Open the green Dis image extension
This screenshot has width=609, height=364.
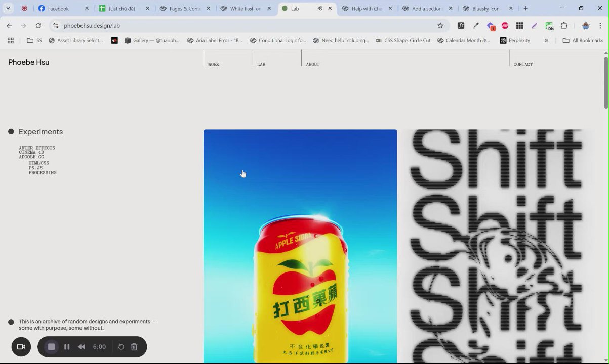pyautogui.click(x=550, y=26)
